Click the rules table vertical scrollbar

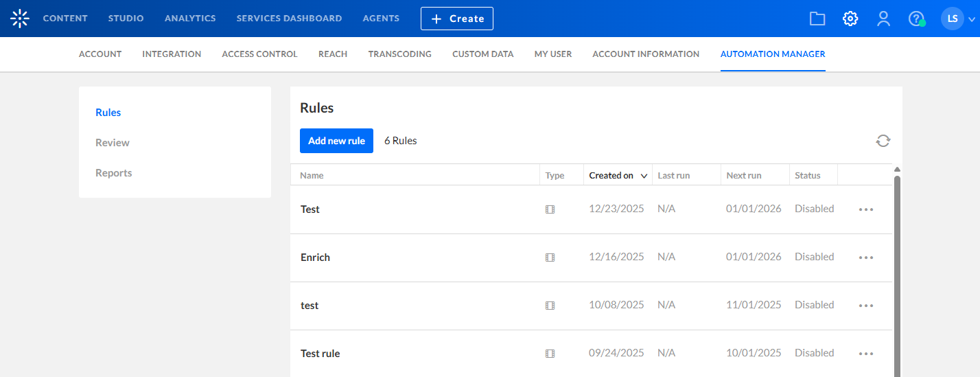coord(897,275)
